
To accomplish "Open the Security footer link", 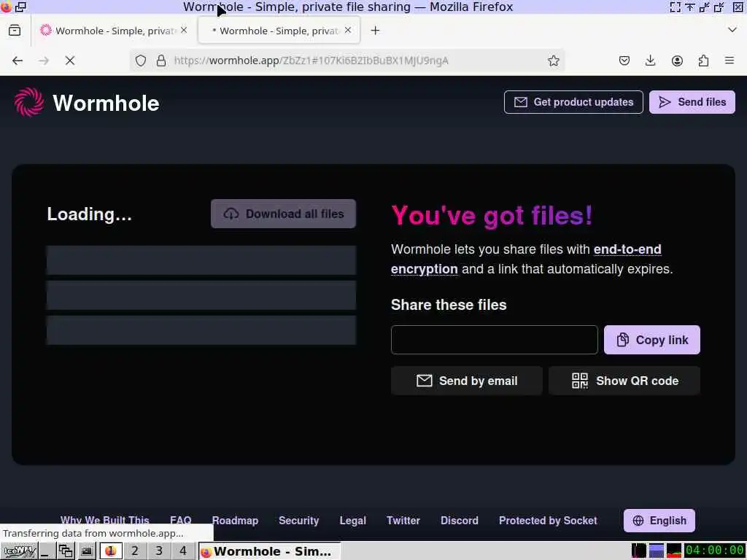I will [x=298, y=521].
